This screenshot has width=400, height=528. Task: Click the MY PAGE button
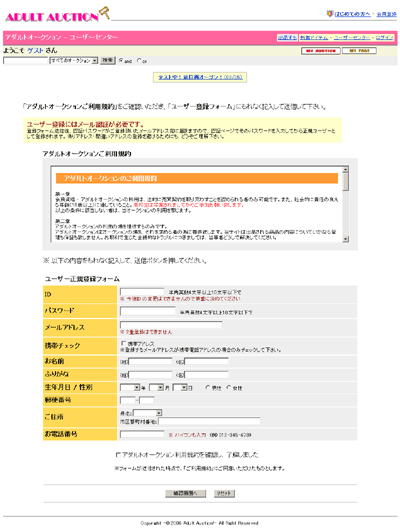click(x=359, y=51)
